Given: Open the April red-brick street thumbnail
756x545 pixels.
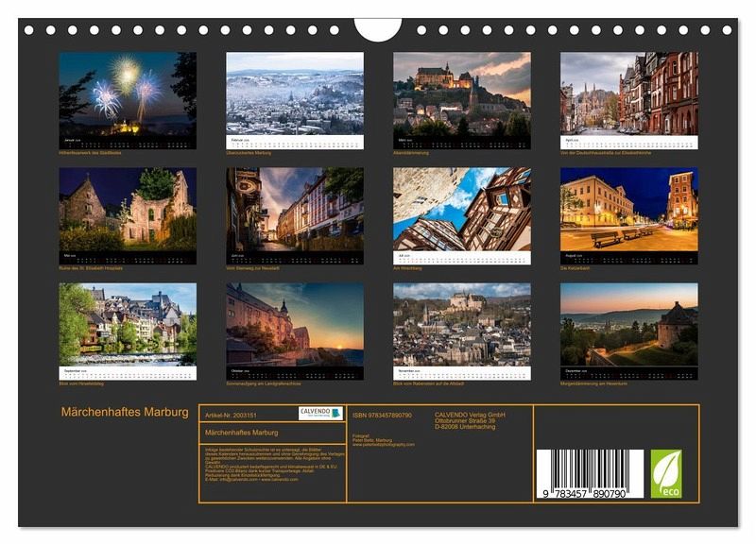Looking at the screenshot, I should pos(629,94).
